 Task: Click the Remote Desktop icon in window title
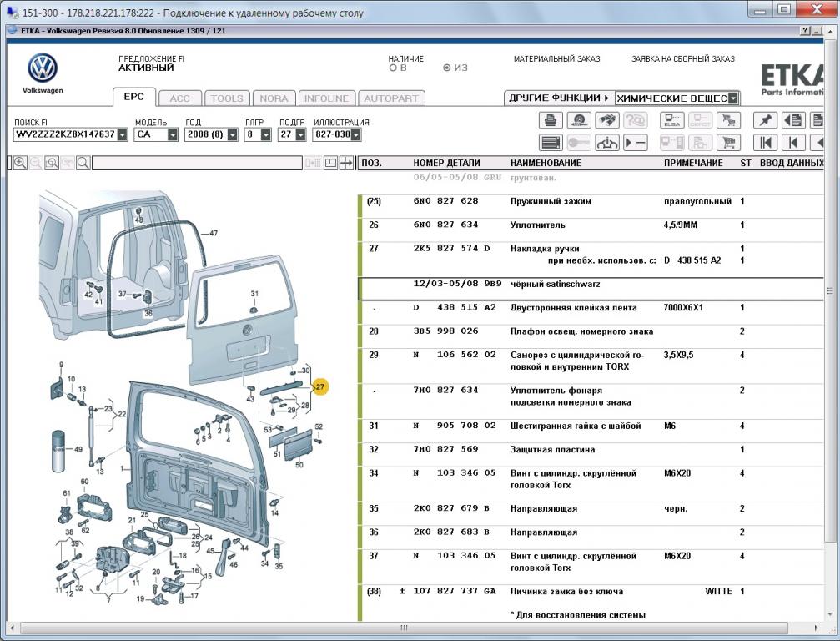coord(11,11)
